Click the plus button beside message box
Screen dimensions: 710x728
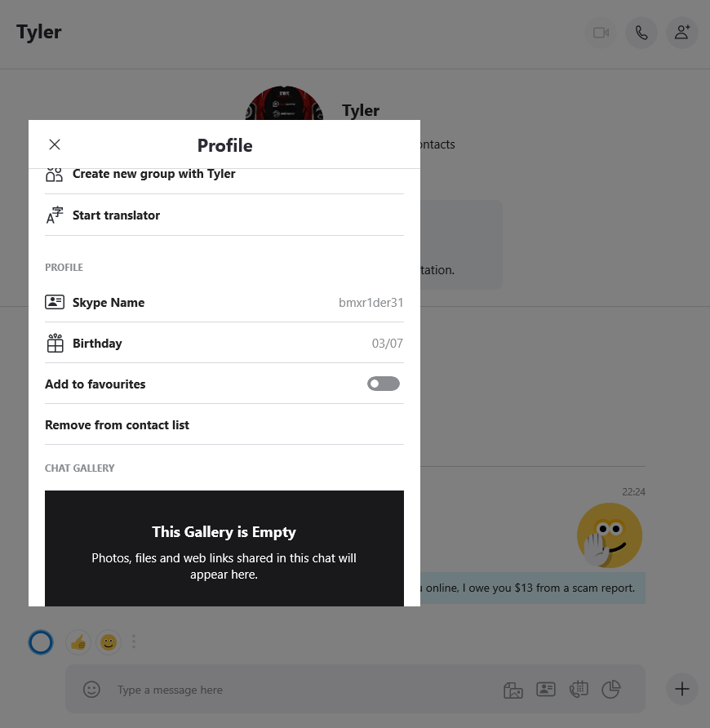[x=681, y=689]
